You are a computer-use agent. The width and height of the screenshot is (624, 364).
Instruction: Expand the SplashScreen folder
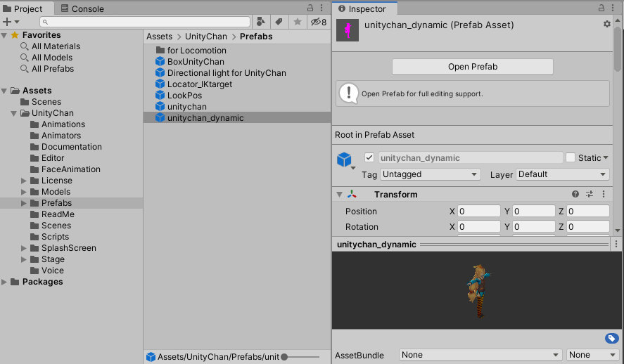click(24, 248)
